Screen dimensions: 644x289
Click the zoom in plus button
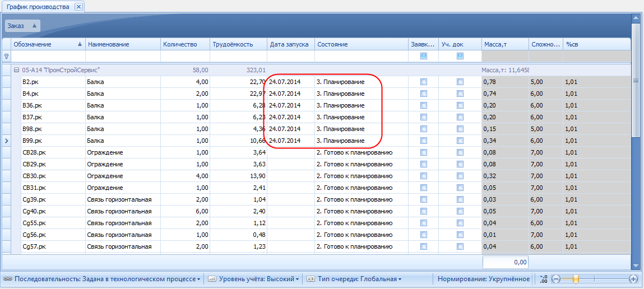(x=633, y=279)
